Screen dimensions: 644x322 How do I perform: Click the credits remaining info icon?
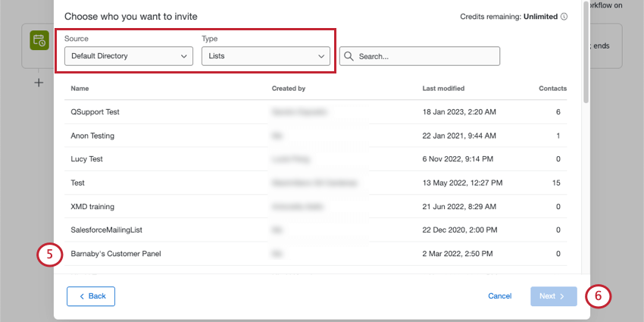click(564, 16)
